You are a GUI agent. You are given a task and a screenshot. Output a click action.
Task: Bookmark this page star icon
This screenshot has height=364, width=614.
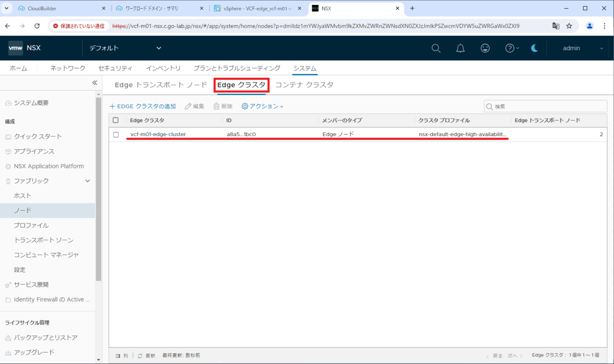pos(569,26)
